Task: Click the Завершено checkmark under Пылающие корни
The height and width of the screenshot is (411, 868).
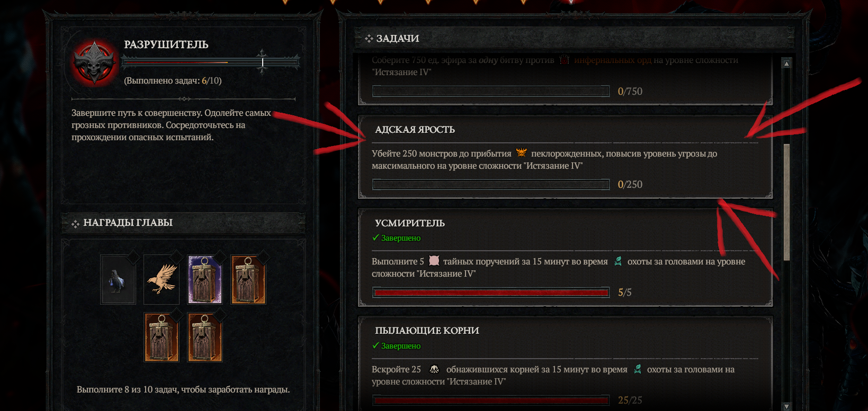Action: tap(375, 345)
